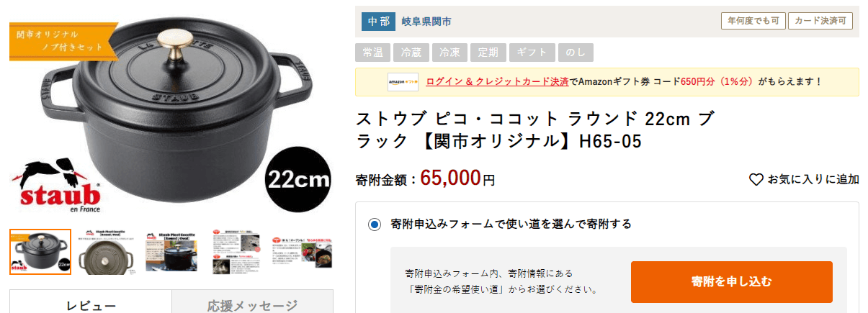Click the 中部 region tag
This screenshot has height=313, width=868.
[x=378, y=22]
